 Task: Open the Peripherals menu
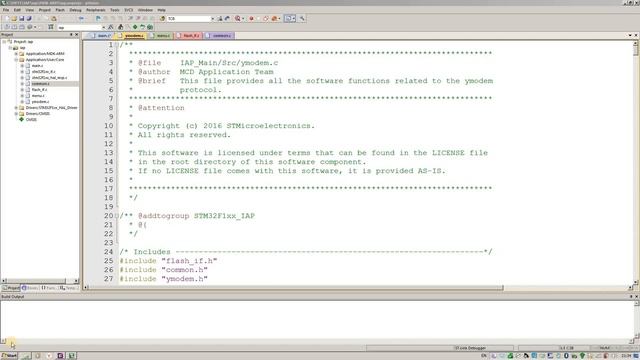click(x=96, y=10)
